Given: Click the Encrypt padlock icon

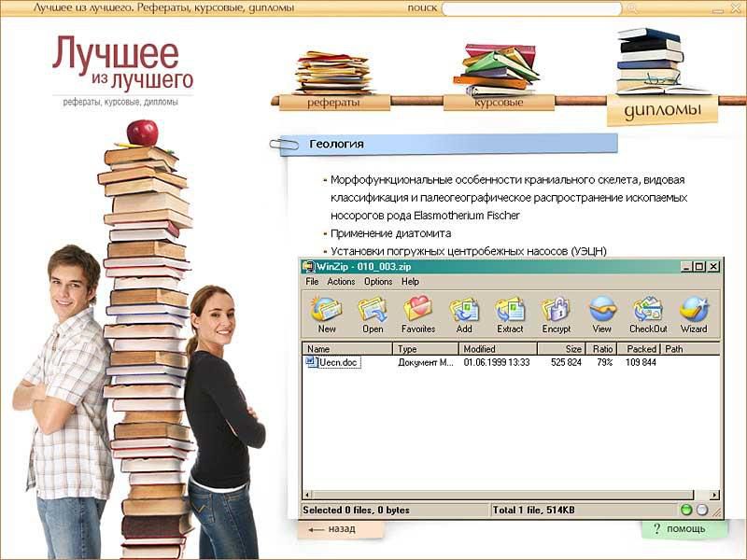Looking at the screenshot, I should tap(557, 312).
